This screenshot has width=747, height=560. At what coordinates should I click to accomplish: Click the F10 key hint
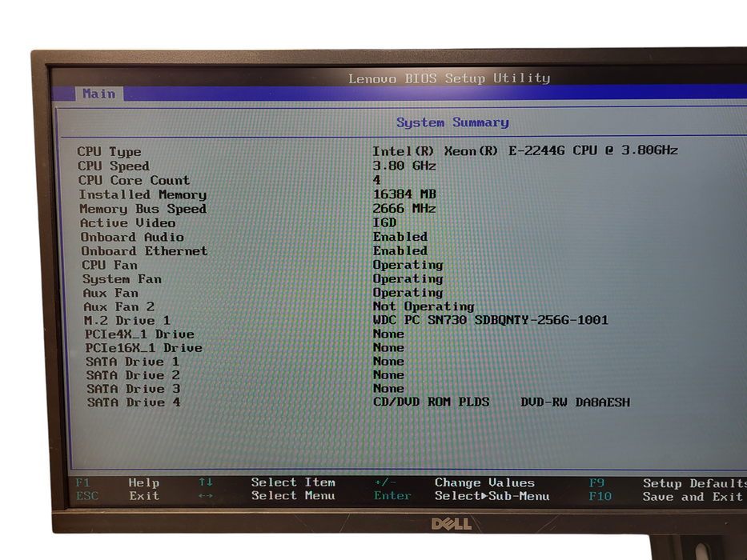click(600, 496)
